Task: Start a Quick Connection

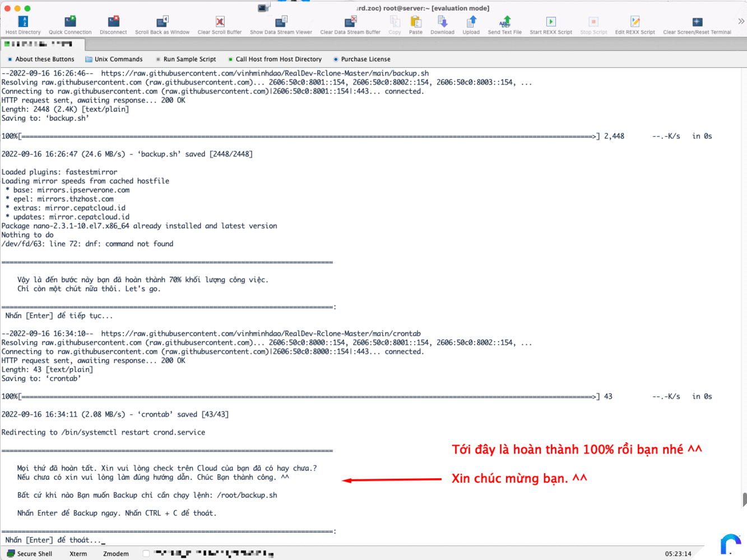Action: 70,25
